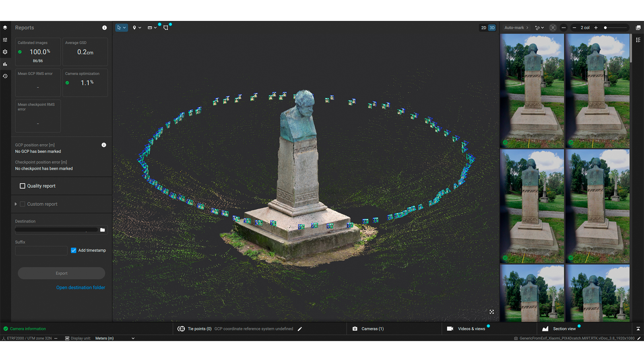This screenshot has width=644, height=362.
Task: Open measurement tool options arrow
Action: pyautogui.click(x=155, y=28)
